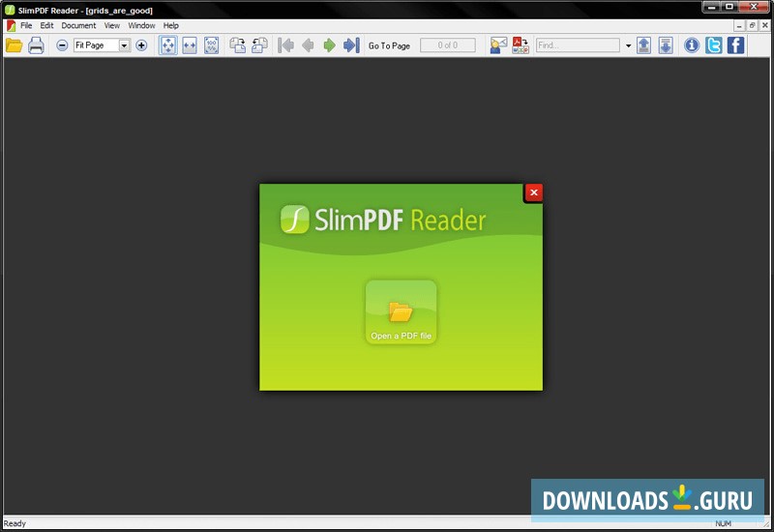Open the Edit menu

point(46,26)
